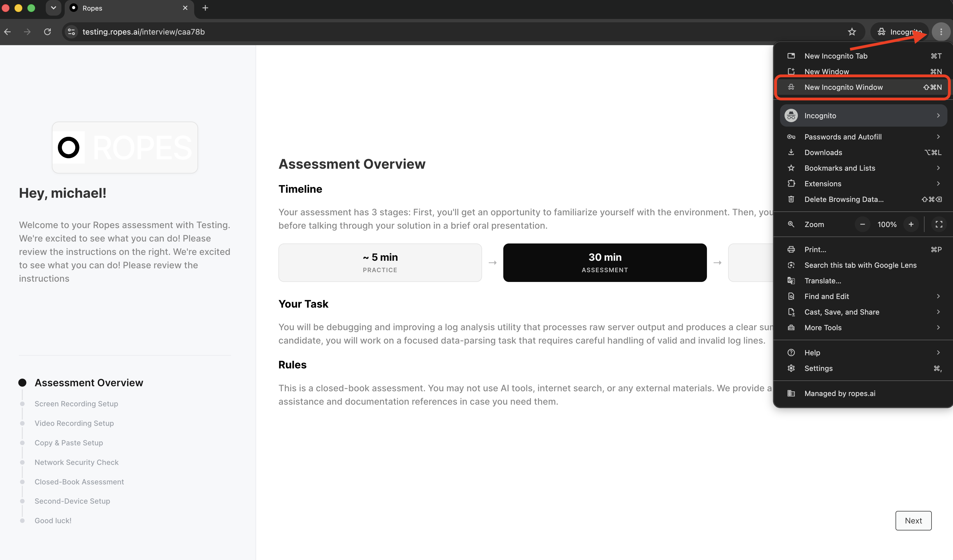
Task: Decrease zoom with the minus button
Action: click(x=863, y=224)
